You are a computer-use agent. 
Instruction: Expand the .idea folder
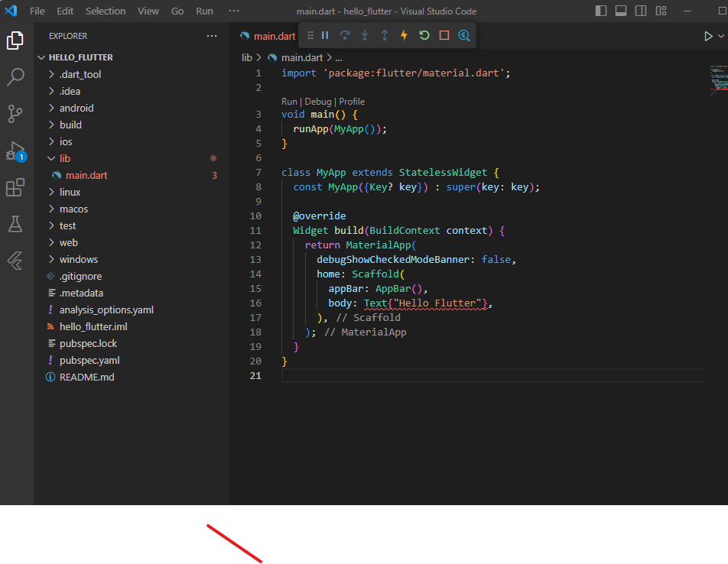pos(132,91)
